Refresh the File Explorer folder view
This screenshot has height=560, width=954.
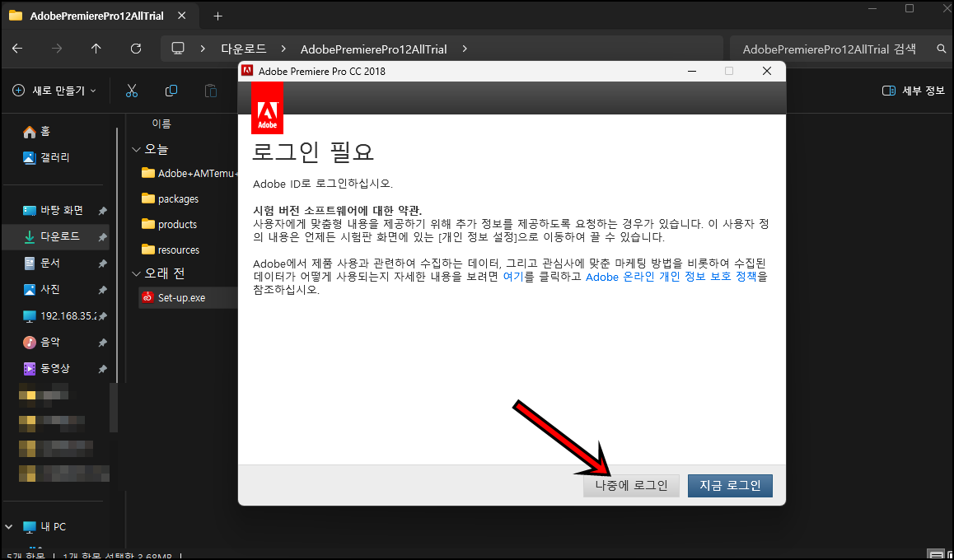136,49
